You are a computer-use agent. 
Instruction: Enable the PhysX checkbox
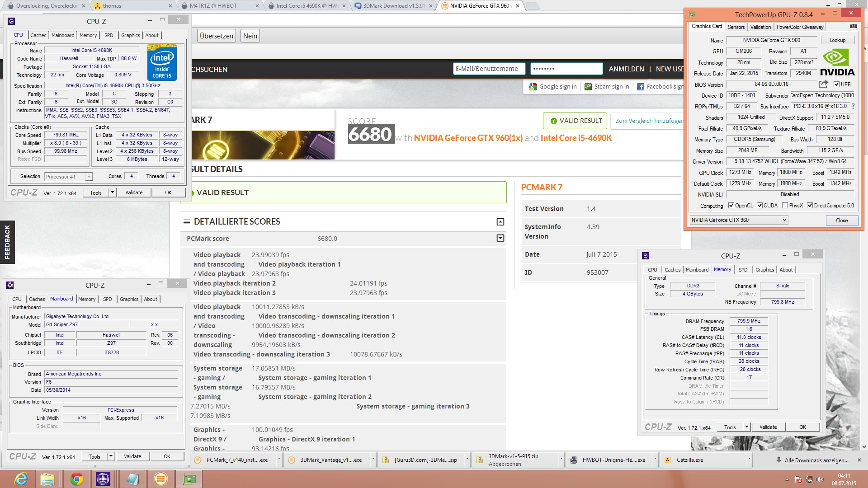[x=785, y=206]
